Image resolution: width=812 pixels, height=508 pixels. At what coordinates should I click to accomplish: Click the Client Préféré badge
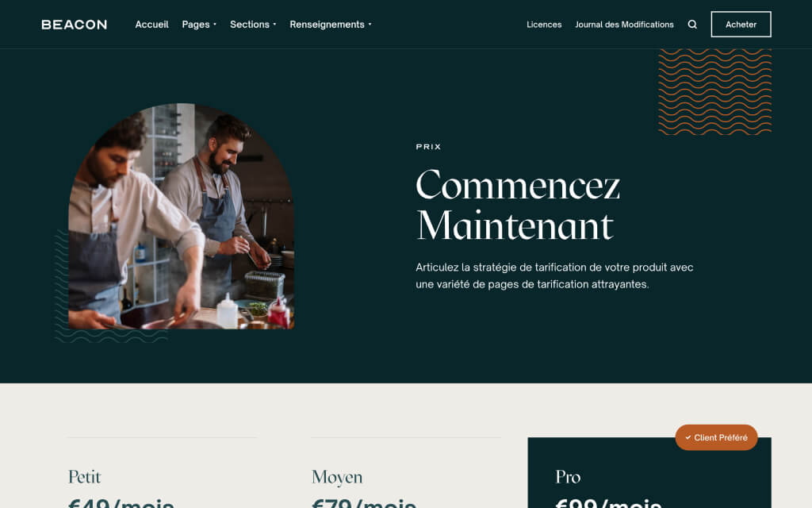(716, 437)
